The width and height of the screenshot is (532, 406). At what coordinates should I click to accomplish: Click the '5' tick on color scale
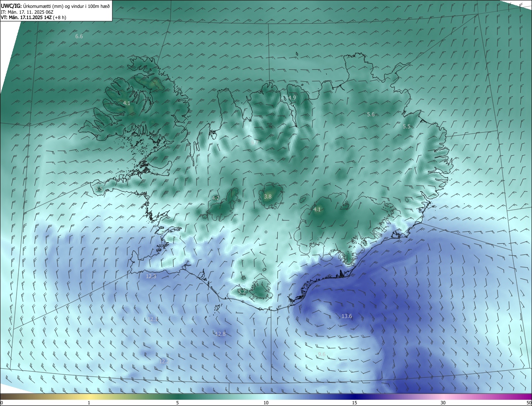pyautogui.click(x=177, y=403)
